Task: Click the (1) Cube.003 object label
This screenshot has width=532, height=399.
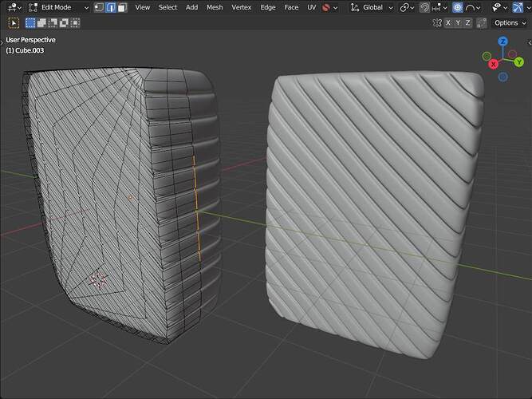Action: [x=25, y=50]
